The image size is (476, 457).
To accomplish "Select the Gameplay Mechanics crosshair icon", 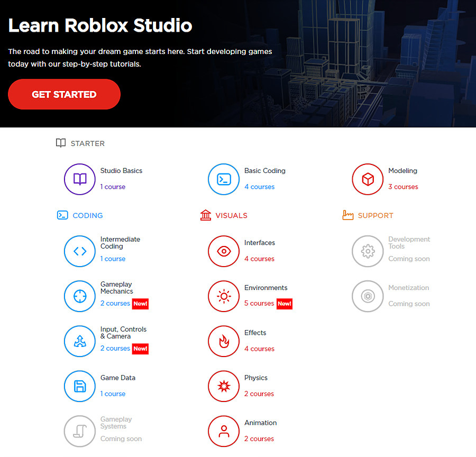I will pyautogui.click(x=80, y=296).
